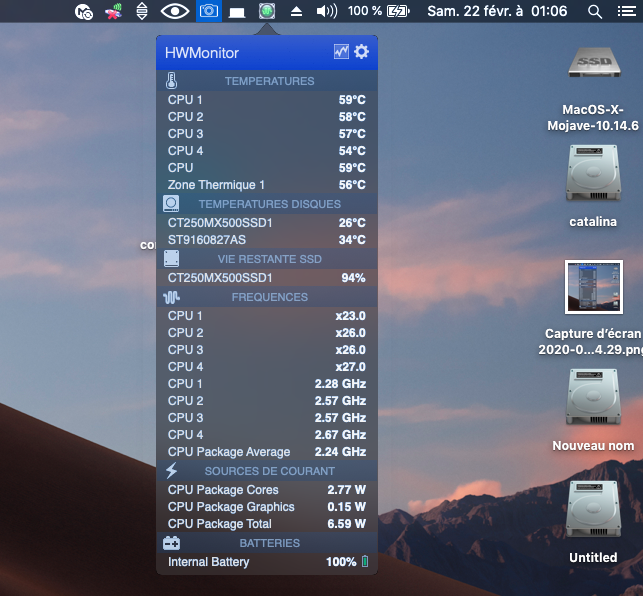Click the date Sam. 22 févr. à 01:06
Image resolution: width=643 pixels, height=596 pixels.
pos(497,11)
